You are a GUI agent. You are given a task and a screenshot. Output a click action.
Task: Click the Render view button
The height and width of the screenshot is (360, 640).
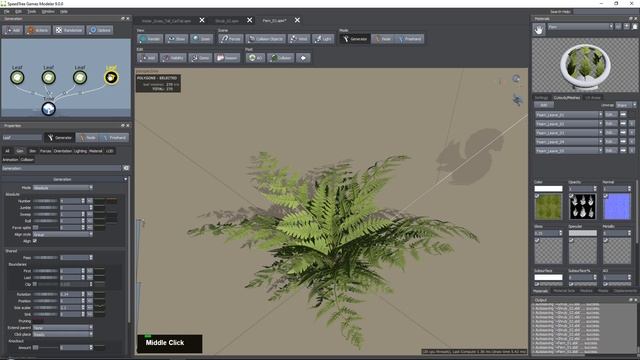[150, 39]
